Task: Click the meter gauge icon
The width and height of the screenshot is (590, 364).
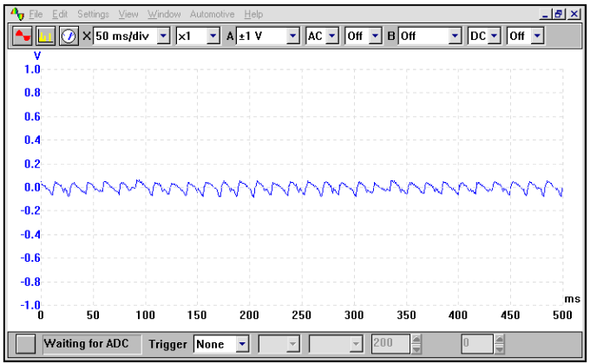Action: click(x=68, y=36)
